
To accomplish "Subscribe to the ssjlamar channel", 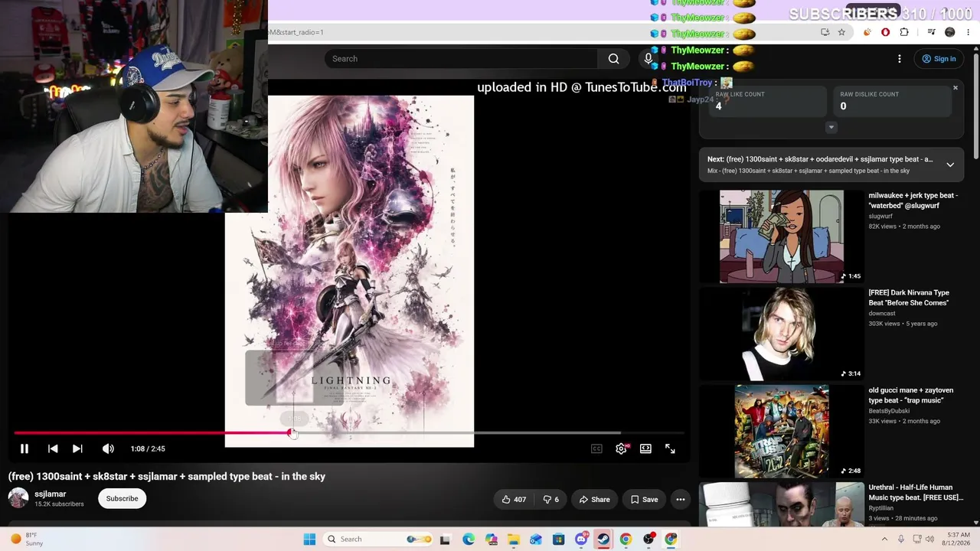I will pyautogui.click(x=122, y=499).
